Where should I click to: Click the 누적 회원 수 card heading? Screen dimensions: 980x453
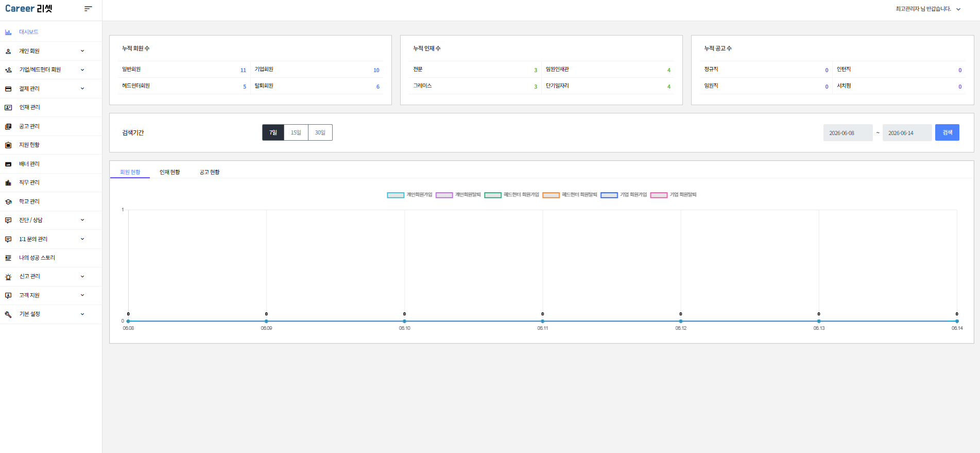coord(136,48)
